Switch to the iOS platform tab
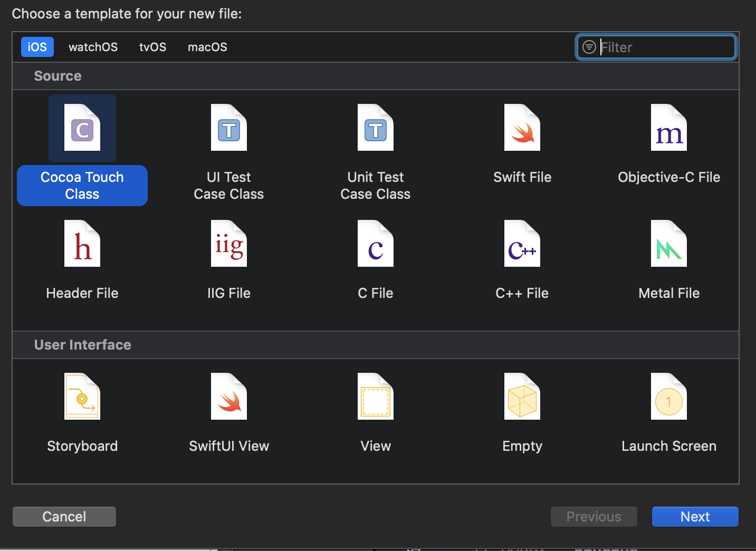756x551 pixels. click(x=37, y=47)
